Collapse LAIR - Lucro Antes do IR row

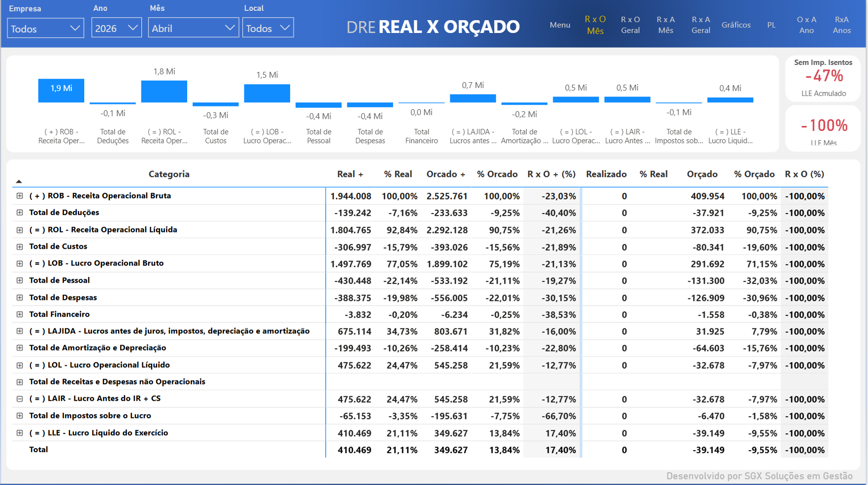point(20,398)
